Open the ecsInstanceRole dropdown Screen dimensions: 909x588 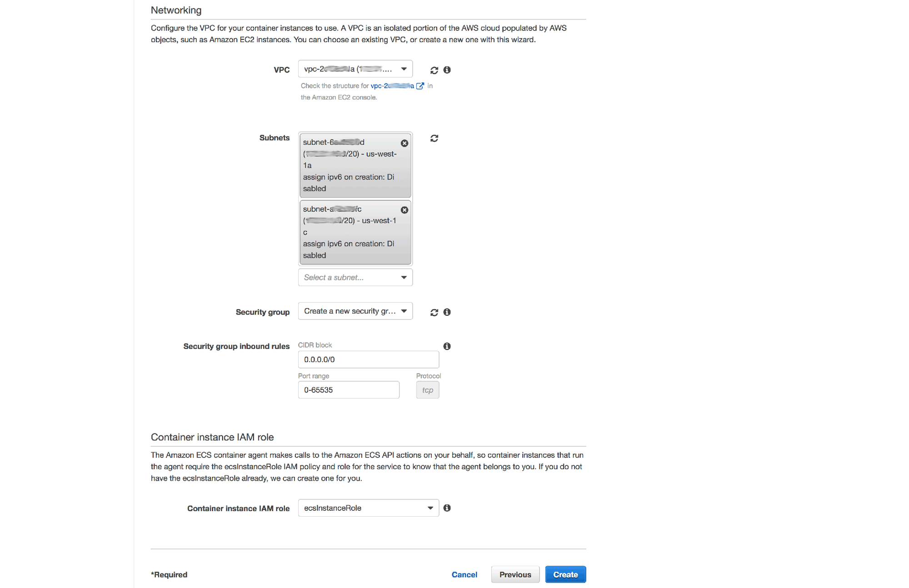click(x=369, y=508)
